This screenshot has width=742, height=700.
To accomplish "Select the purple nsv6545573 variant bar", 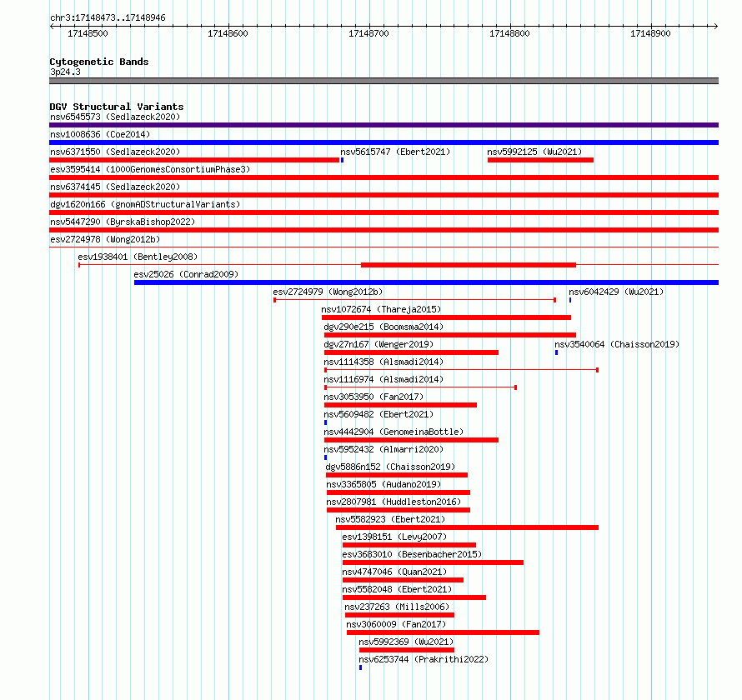I will [384, 125].
